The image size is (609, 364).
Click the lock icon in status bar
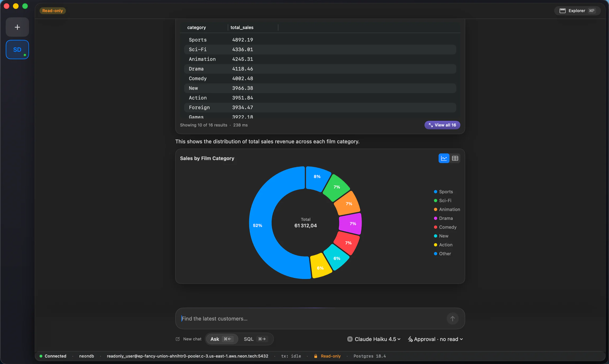pos(316,356)
